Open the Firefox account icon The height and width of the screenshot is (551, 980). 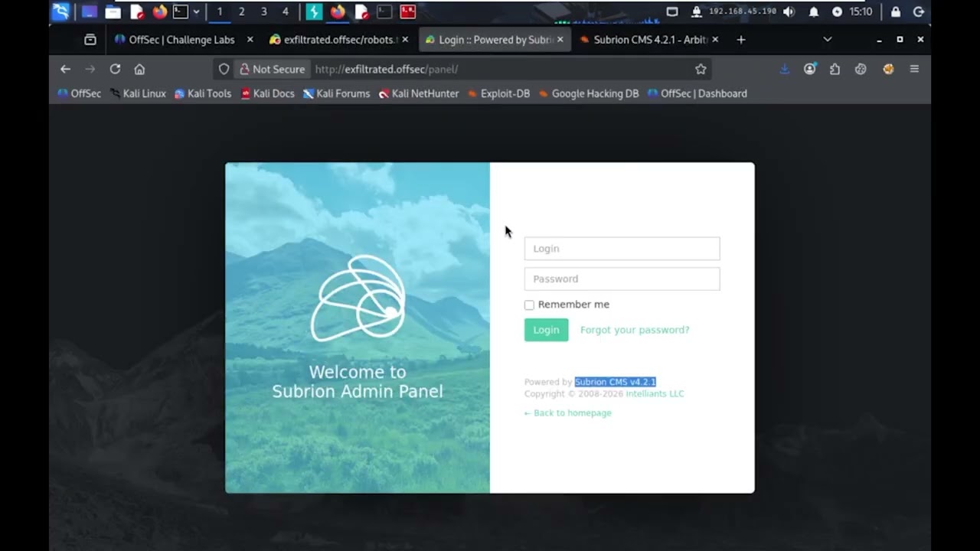(810, 69)
